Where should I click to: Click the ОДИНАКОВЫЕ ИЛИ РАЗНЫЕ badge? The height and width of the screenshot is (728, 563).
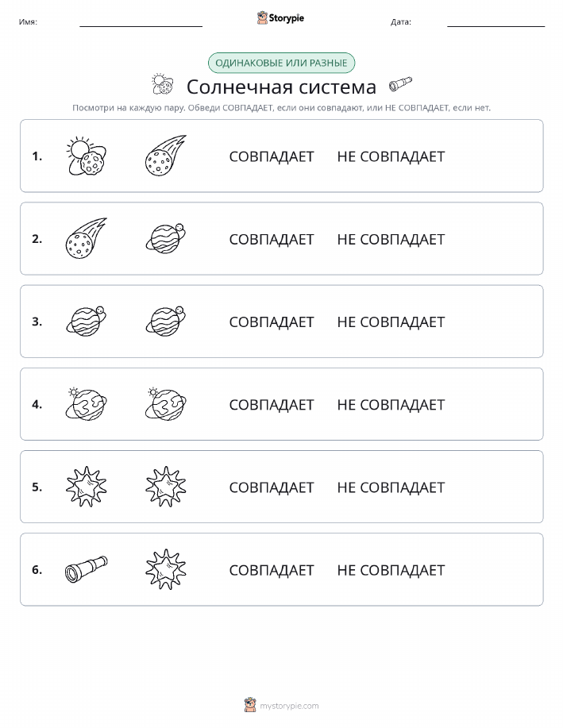coord(281,64)
